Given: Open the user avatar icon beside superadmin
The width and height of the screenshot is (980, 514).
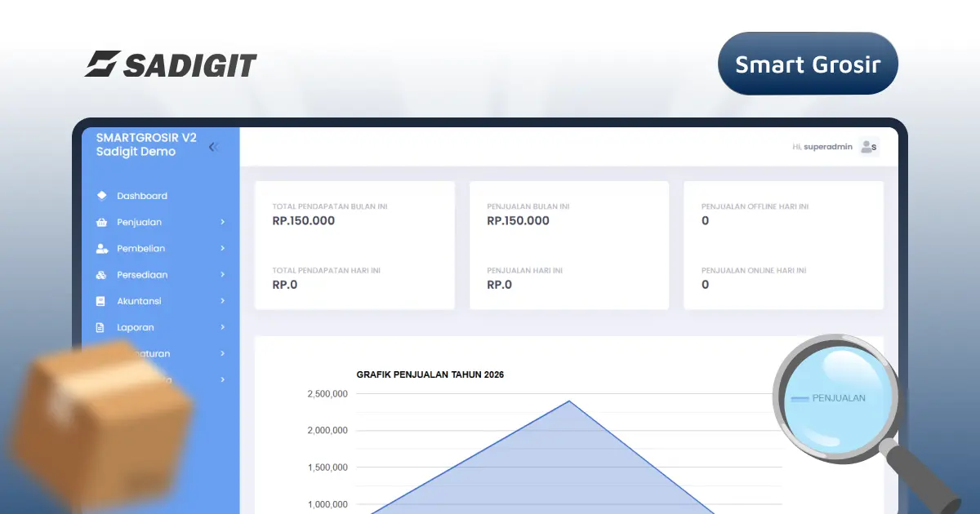Looking at the screenshot, I should [x=868, y=147].
